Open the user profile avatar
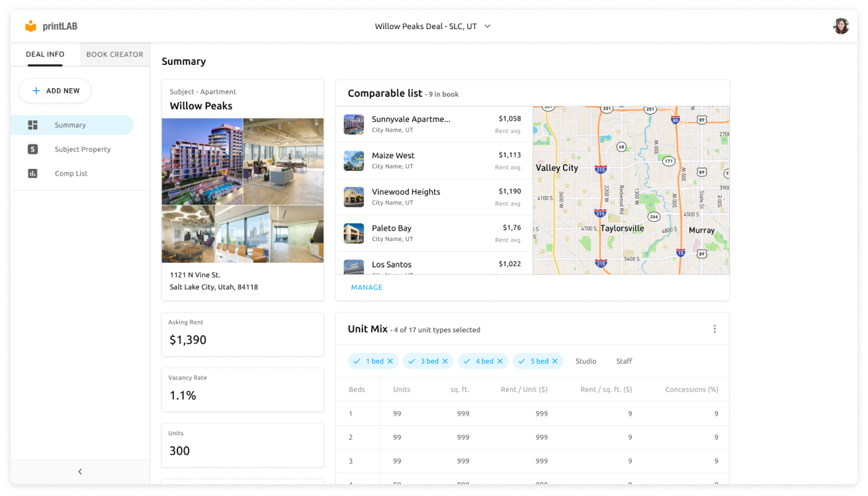This screenshot has height=496, width=868. point(841,26)
